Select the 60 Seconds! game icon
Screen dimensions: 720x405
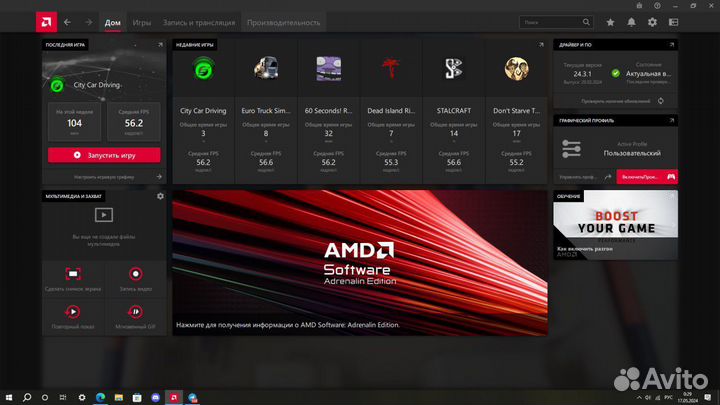[x=329, y=68]
